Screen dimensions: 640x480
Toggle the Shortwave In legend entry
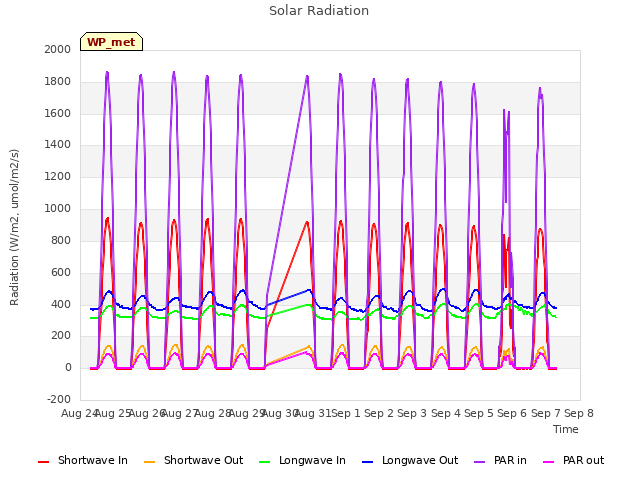83,460
